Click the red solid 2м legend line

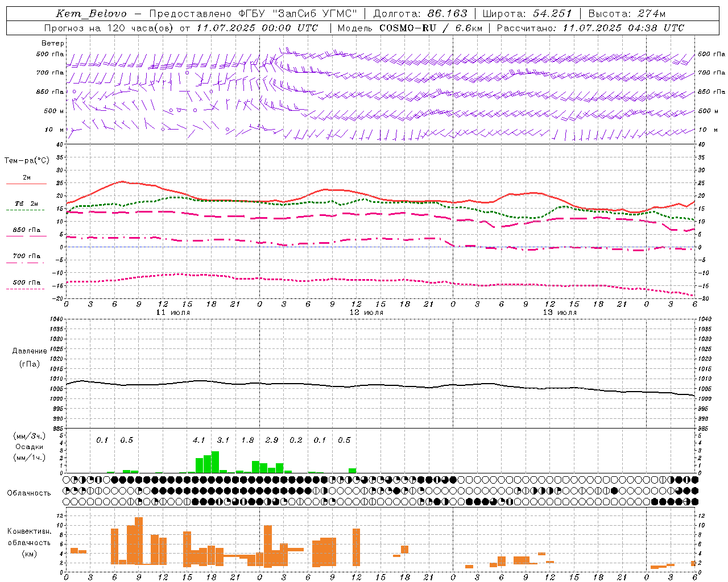point(26,184)
